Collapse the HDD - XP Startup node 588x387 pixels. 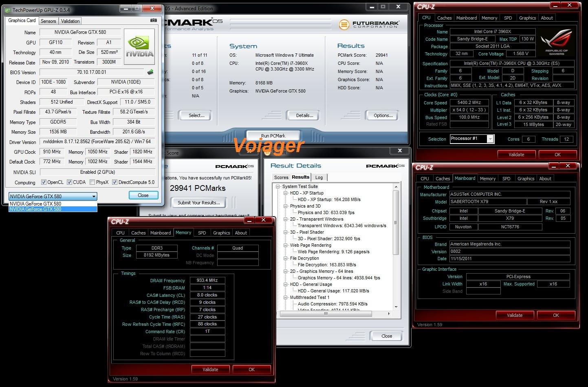click(286, 193)
